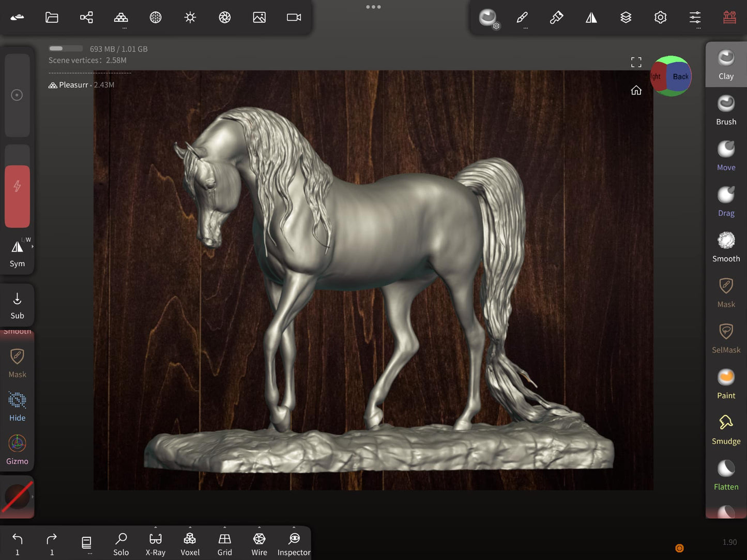Click the 1.90 version number
Image resolution: width=747 pixels, height=560 pixels.
(x=729, y=542)
